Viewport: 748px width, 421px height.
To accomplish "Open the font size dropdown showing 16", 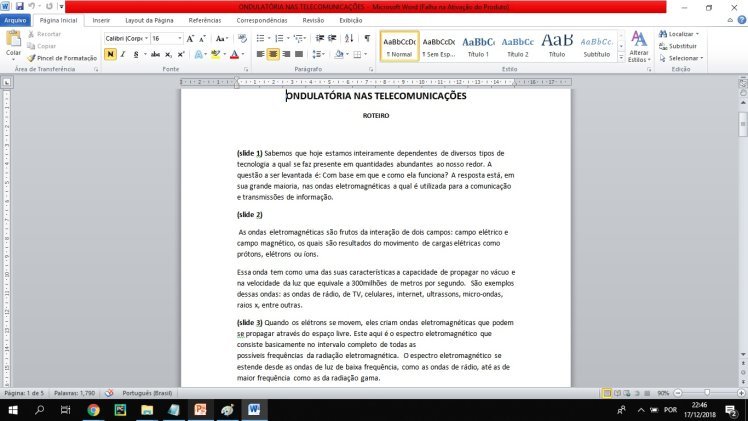I will (180, 39).
